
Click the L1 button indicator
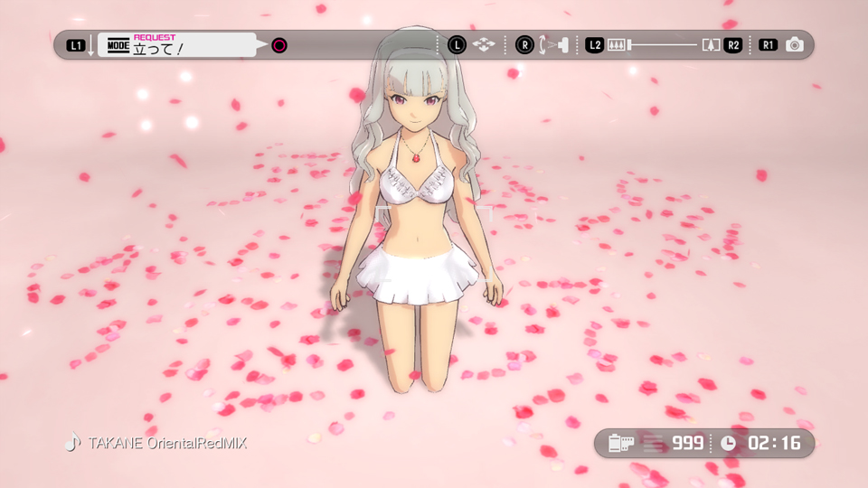76,45
